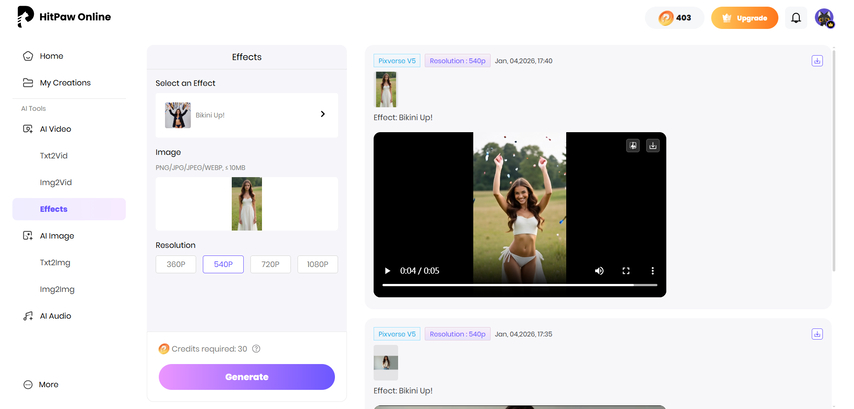Download the 17:35 creation card
854x409 pixels.
point(817,334)
